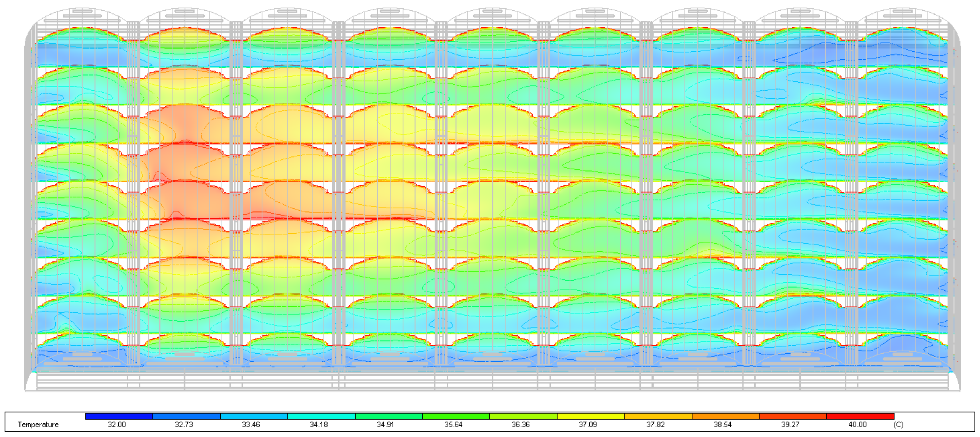Pick the red swatch above 40.00

coord(860,416)
